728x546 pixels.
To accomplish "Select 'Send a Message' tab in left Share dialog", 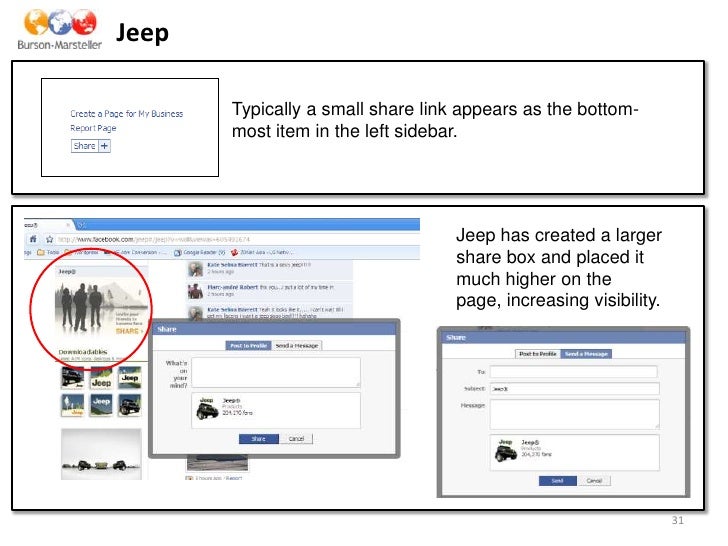I will coord(297,345).
